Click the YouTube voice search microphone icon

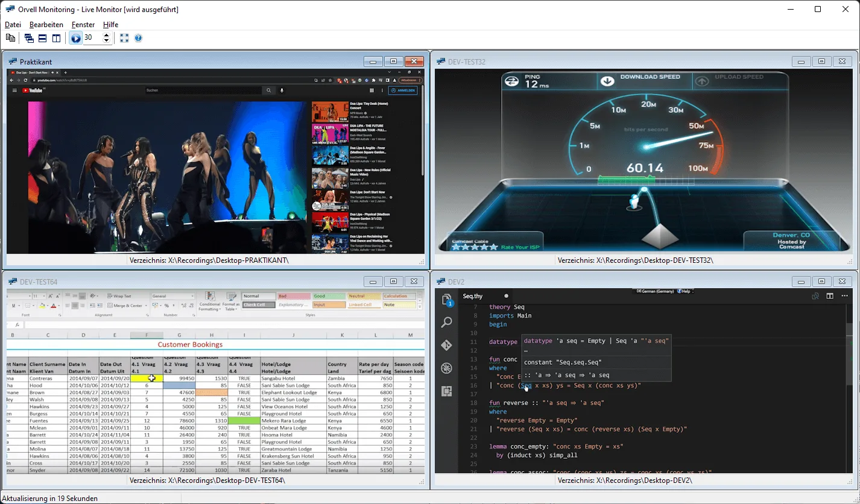[x=282, y=90]
